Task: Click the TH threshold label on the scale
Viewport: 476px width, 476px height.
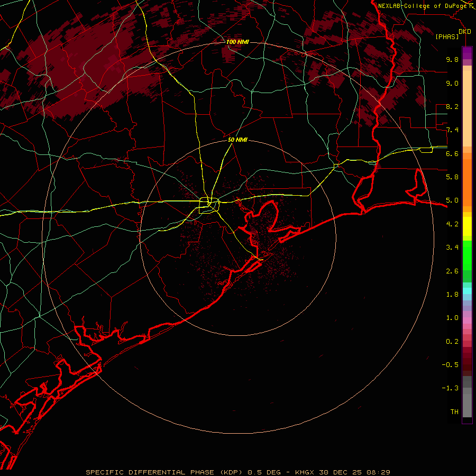Action: [x=454, y=412]
